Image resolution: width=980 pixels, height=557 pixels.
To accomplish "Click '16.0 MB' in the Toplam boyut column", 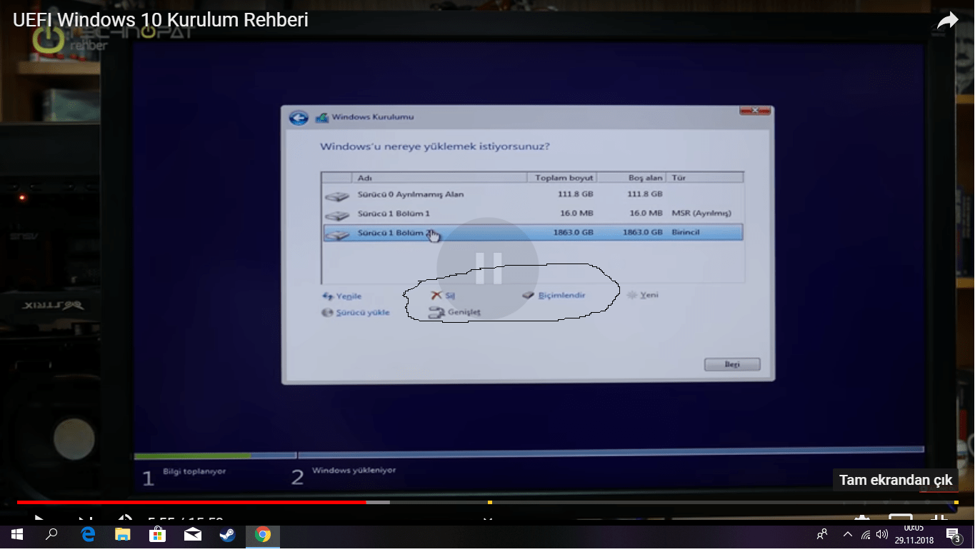I will (x=576, y=214).
